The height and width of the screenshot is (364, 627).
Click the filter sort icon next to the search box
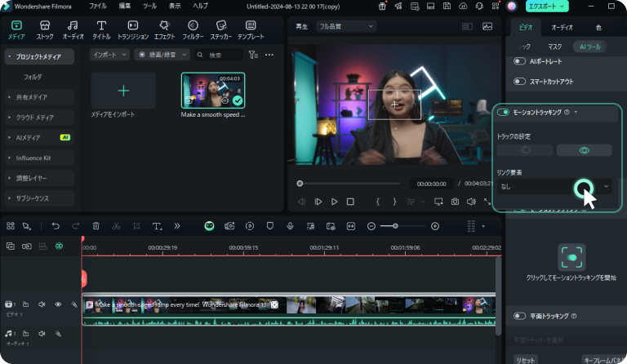tap(253, 55)
